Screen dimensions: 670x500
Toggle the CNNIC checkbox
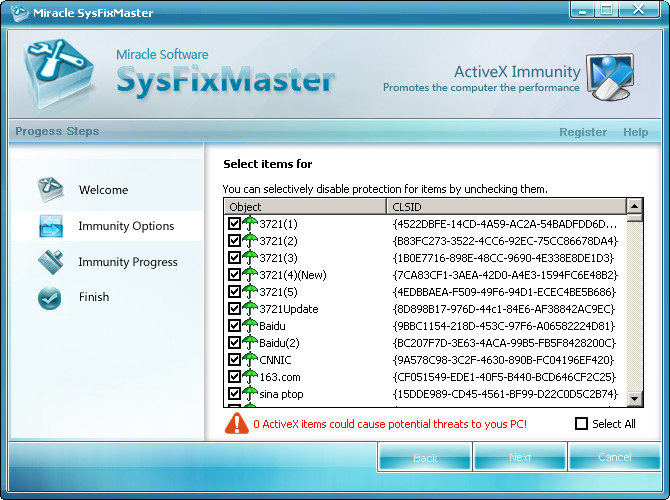(234, 360)
